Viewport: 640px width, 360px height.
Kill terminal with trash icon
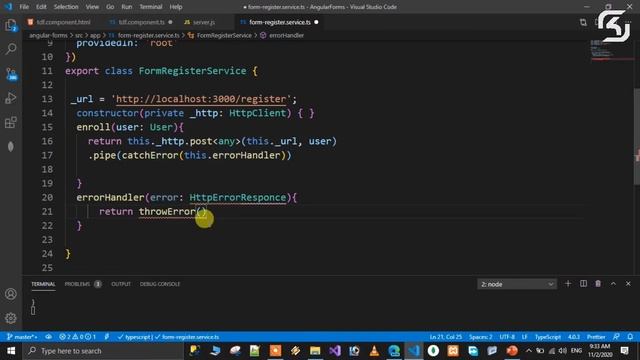click(x=598, y=284)
